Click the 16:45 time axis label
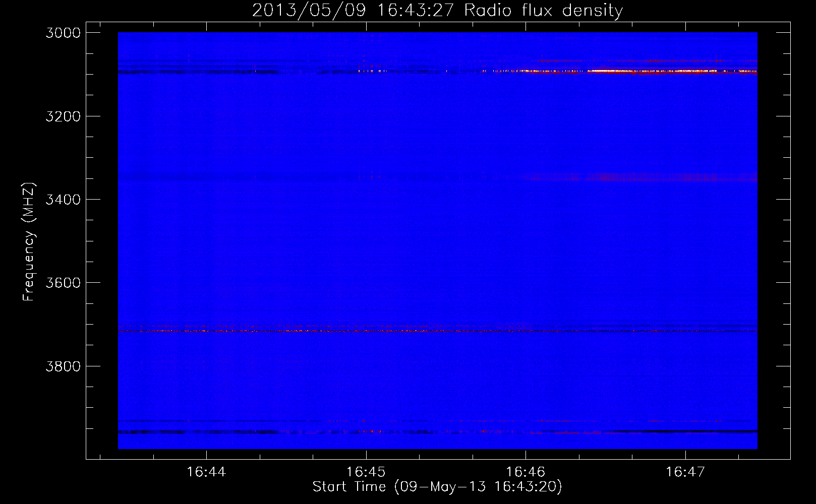The image size is (816, 504). pyautogui.click(x=366, y=472)
